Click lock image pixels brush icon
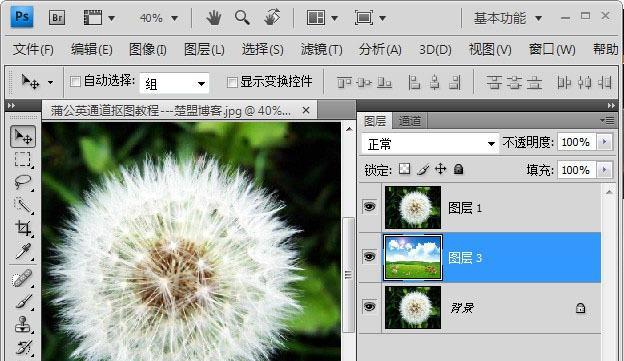 coord(423,170)
